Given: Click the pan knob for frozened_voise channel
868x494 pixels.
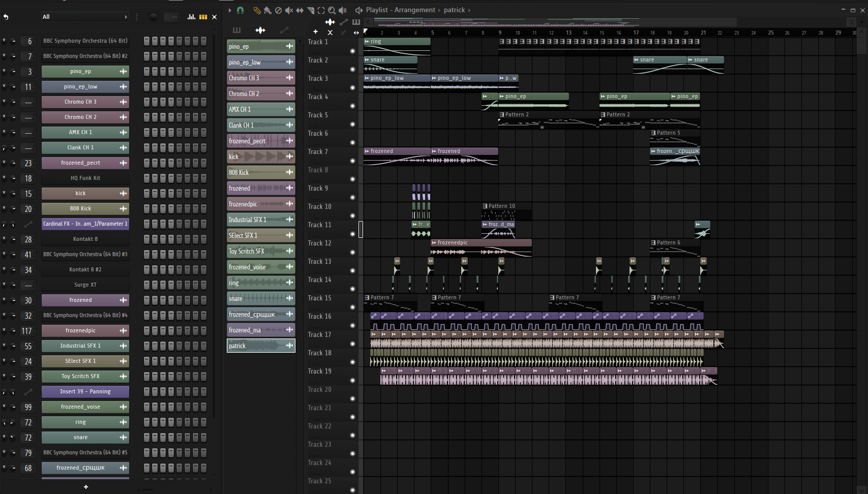Looking at the screenshot, I should pos(5,407).
